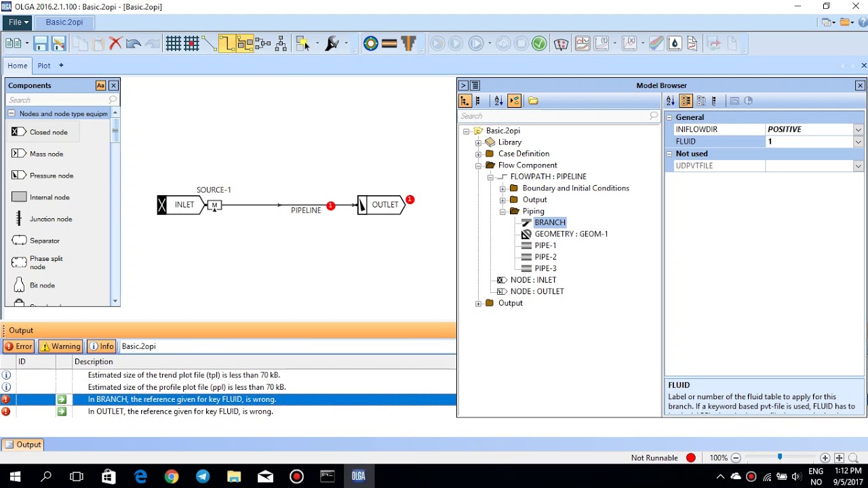Viewport: 868px width, 488px height.
Task: Collapse the General property group
Action: [x=669, y=117]
